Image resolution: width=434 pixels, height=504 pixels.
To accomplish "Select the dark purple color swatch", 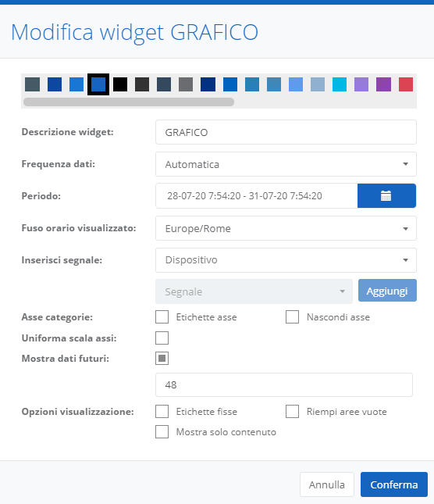I will 383,84.
